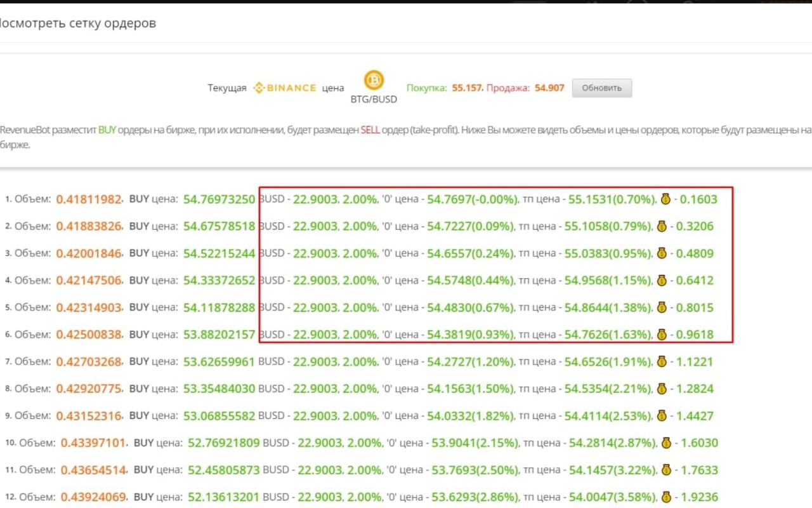Screen dimensions: 812x508
Task: Click money bag icon next to 1.4427
Action: tap(662, 415)
